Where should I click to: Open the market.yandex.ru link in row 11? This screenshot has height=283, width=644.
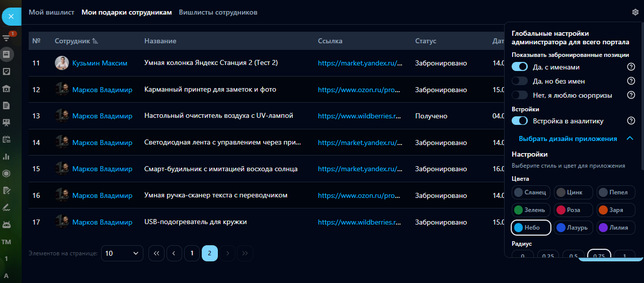(361, 63)
